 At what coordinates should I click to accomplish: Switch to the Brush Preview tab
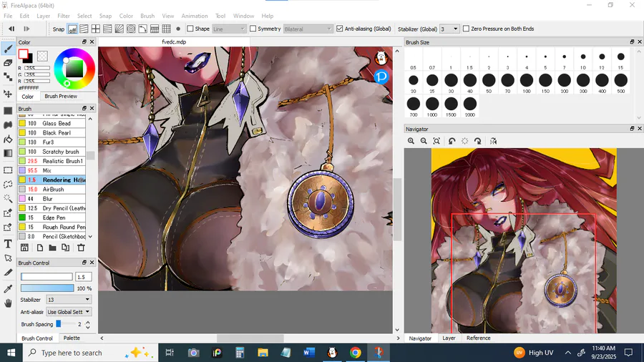pyautogui.click(x=61, y=96)
